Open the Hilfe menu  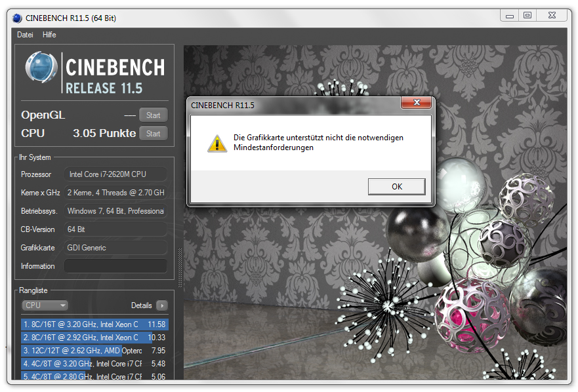pyautogui.click(x=49, y=35)
